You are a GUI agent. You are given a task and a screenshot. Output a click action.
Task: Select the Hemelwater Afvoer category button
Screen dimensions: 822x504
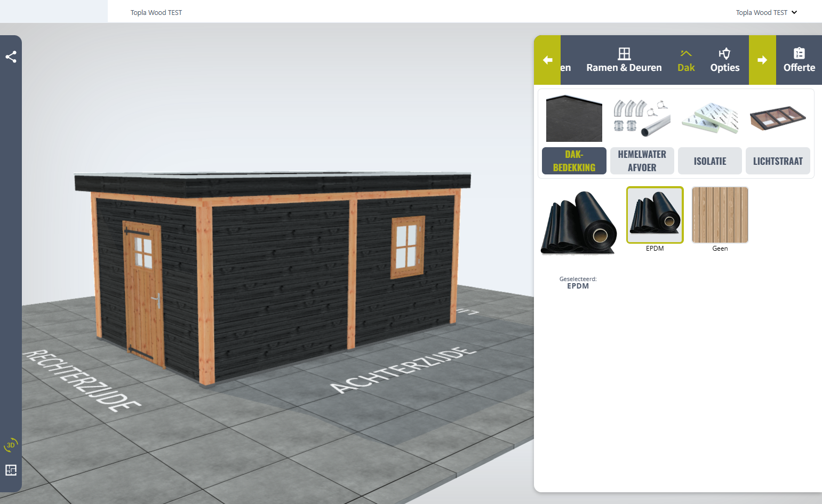tap(642, 161)
